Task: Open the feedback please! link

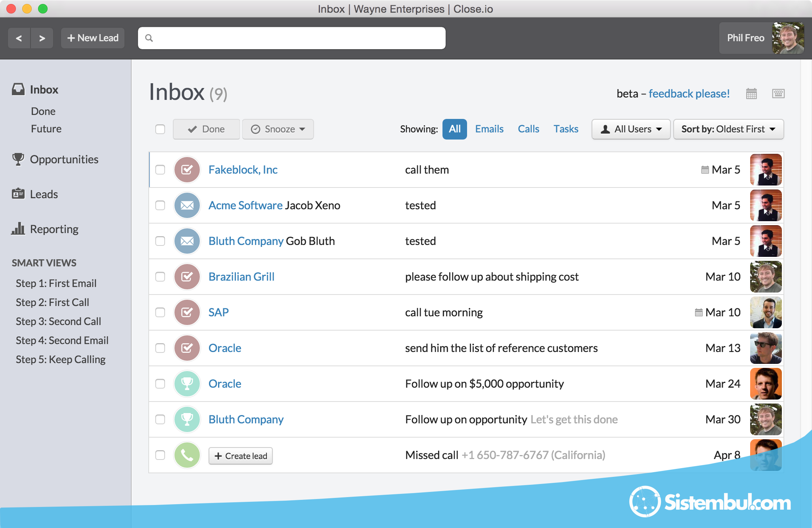Action: [689, 94]
